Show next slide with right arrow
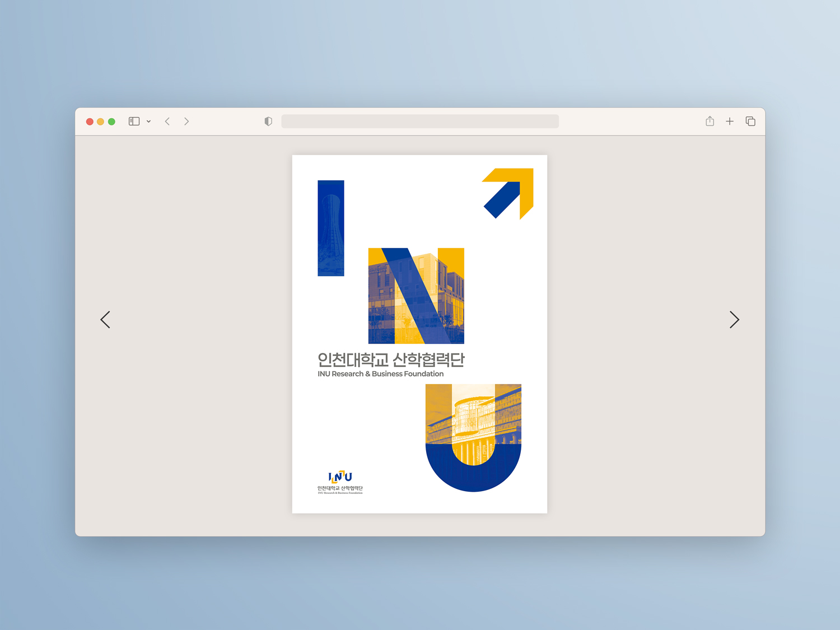 point(734,320)
